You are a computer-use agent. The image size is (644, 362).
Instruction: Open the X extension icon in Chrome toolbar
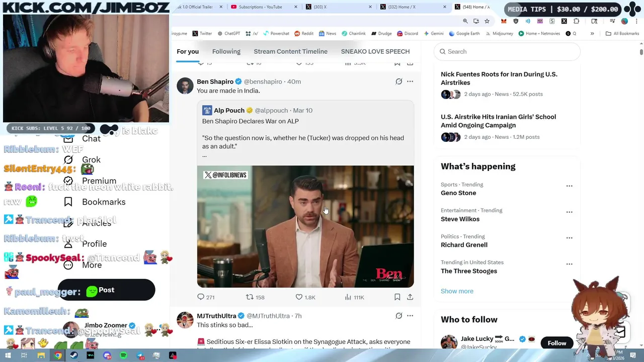point(564,21)
